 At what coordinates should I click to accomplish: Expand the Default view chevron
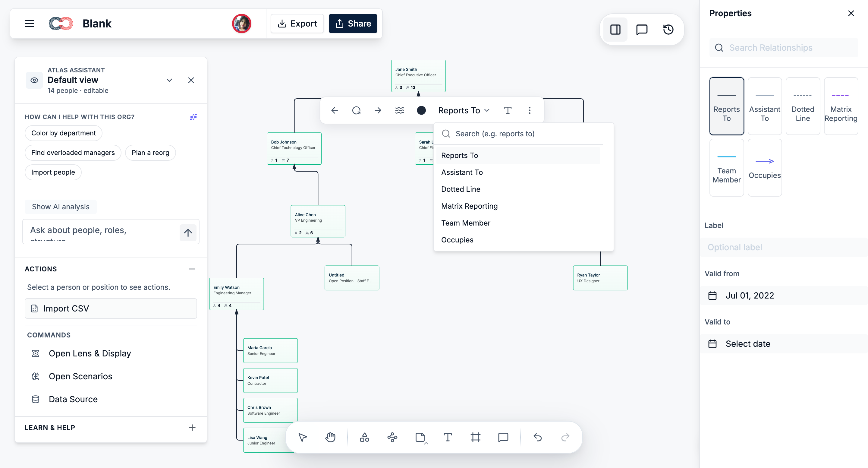(169, 80)
